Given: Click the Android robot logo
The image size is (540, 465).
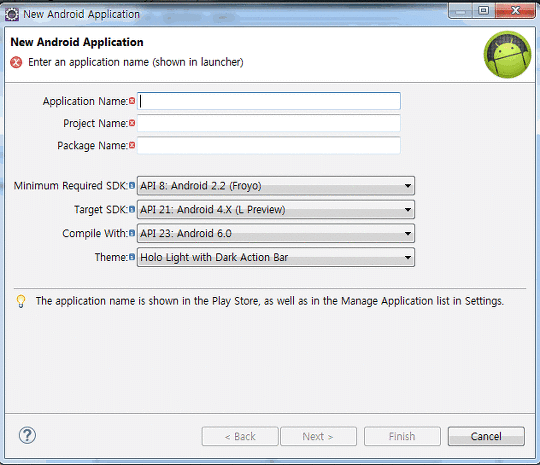Looking at the screenshot, I should coord(507,54).
